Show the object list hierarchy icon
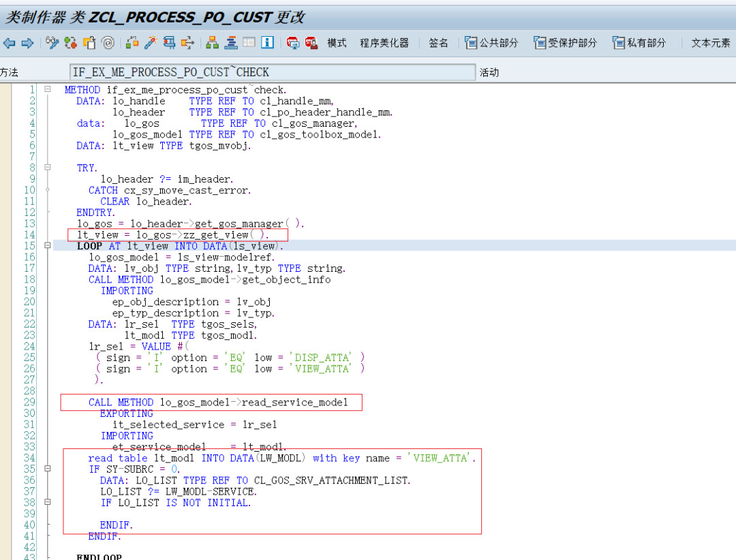 [x=212, y=43]
